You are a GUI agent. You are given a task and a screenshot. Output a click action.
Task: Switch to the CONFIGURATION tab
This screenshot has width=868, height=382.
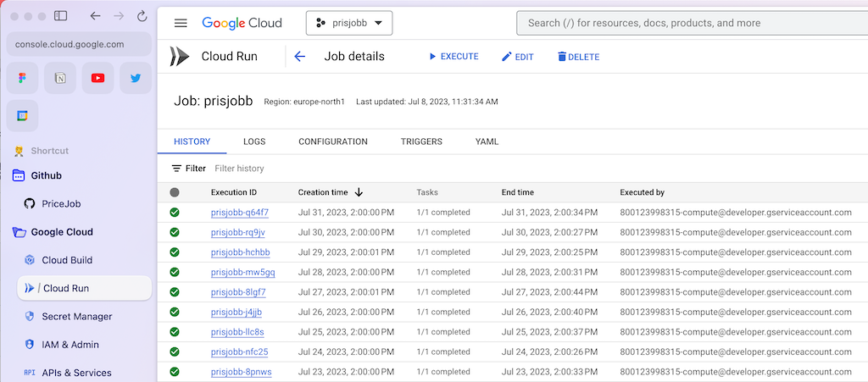333,141
